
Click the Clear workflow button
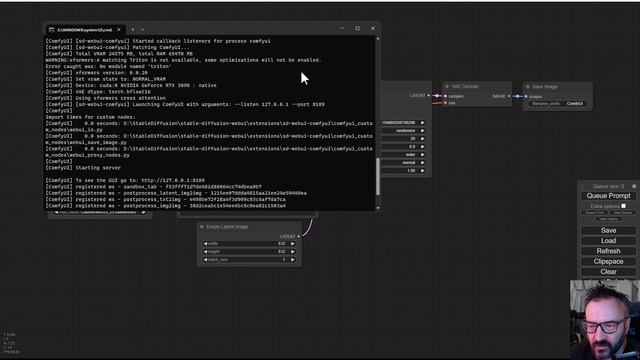(x=608, y=271)
